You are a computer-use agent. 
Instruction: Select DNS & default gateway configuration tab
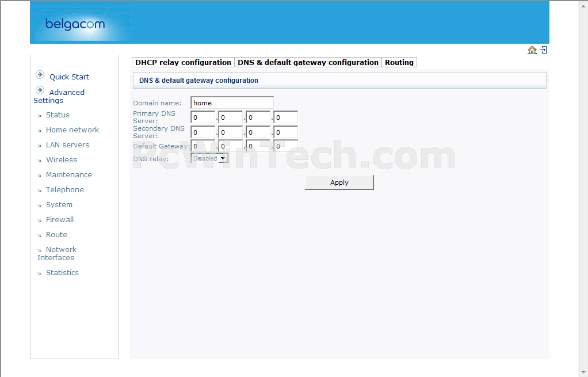(x=308, y=62)
